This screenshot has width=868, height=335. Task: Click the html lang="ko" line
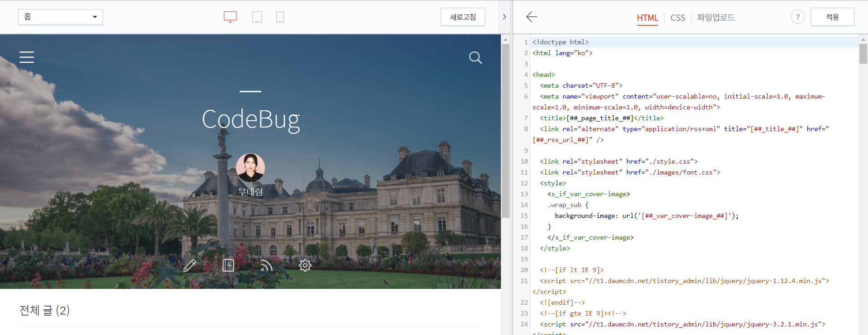[562, 53]
